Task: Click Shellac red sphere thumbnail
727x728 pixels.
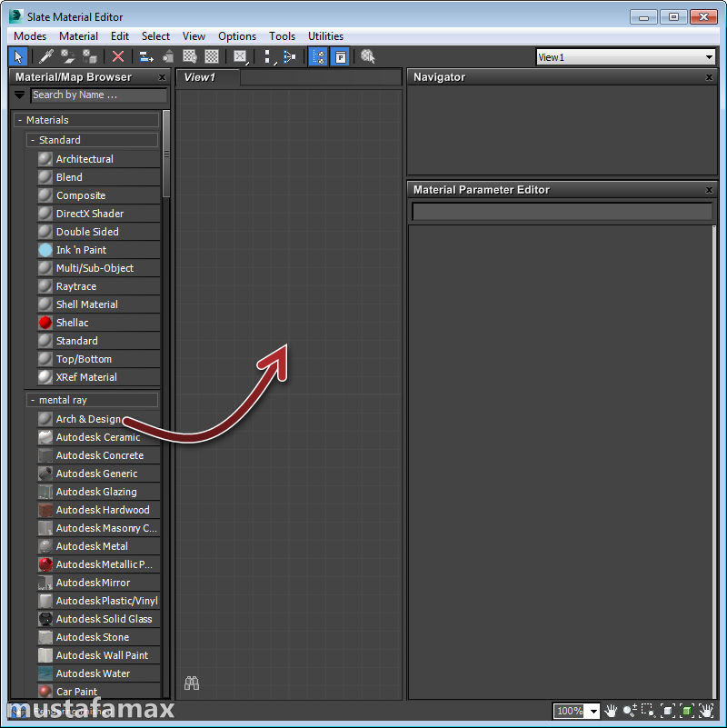Action: tap(45, 323)
